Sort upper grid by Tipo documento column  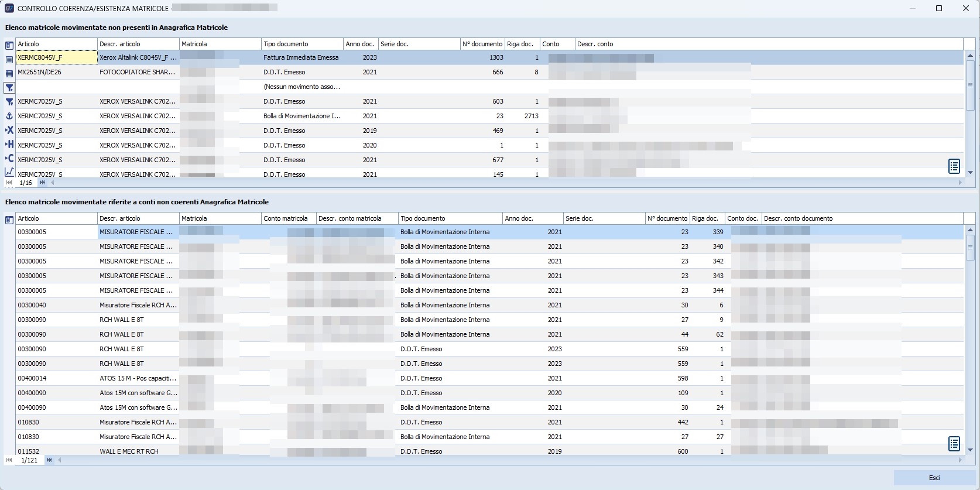tap(301, 44)
